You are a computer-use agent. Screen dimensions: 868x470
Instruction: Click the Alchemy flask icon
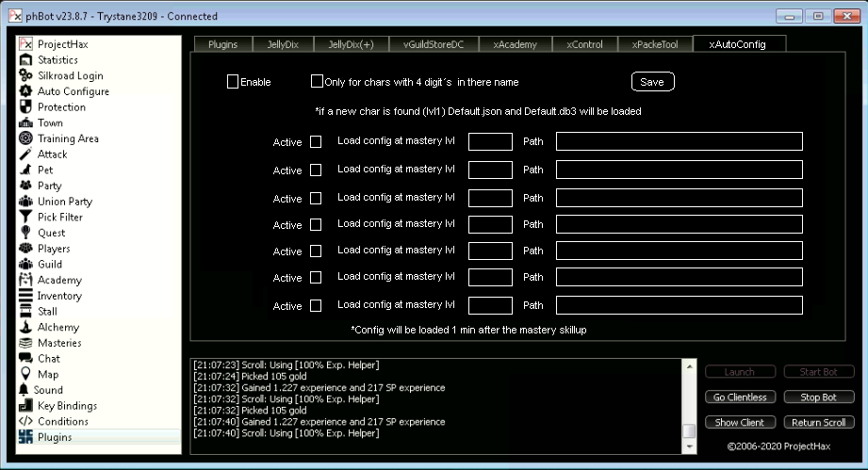[26, 328]
